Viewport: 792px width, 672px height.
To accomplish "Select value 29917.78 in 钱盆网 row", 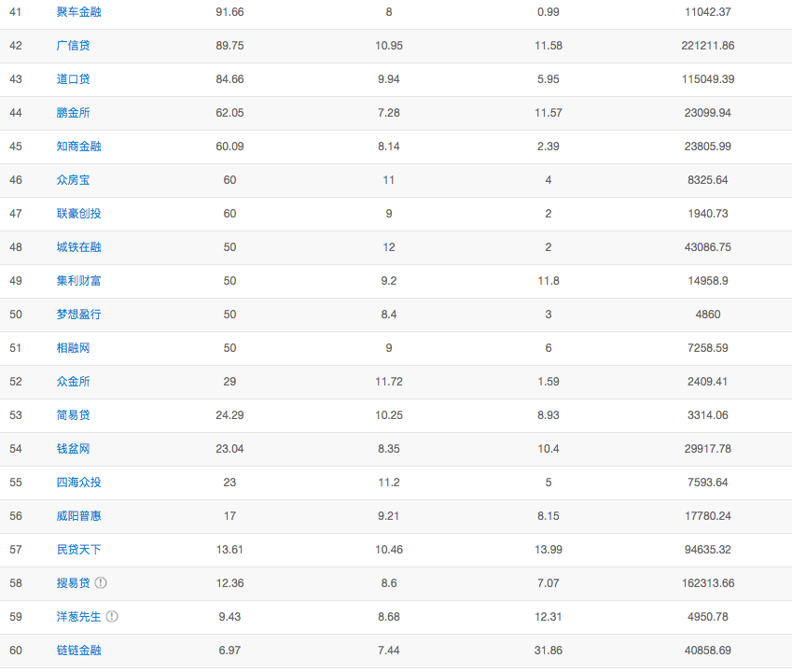I will pos(708,449).
